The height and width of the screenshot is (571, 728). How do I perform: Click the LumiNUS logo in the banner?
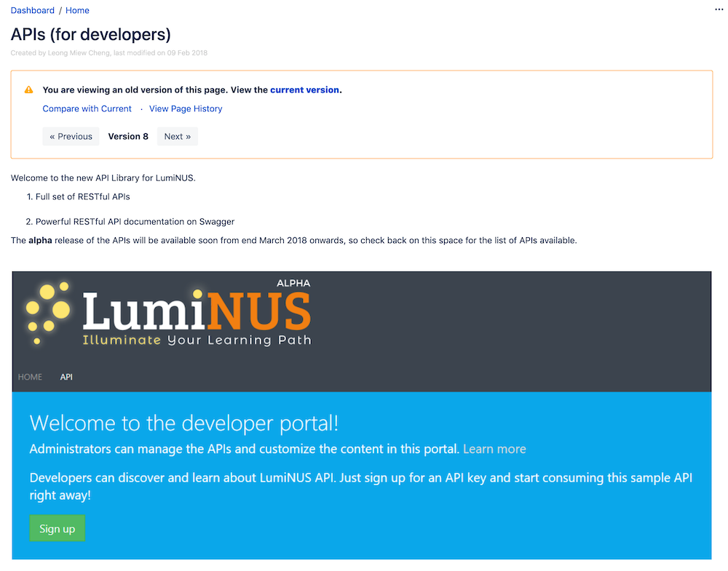coord(168,313)
